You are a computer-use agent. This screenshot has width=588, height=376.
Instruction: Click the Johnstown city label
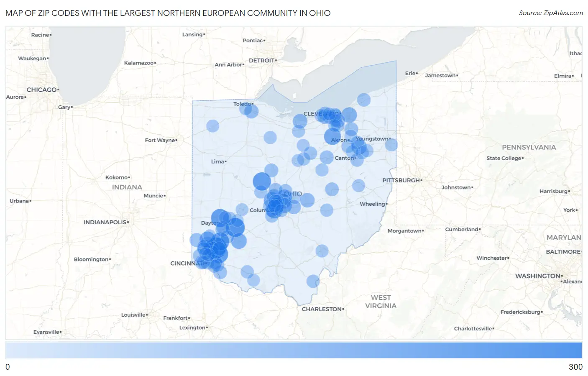tap(456, 188)
